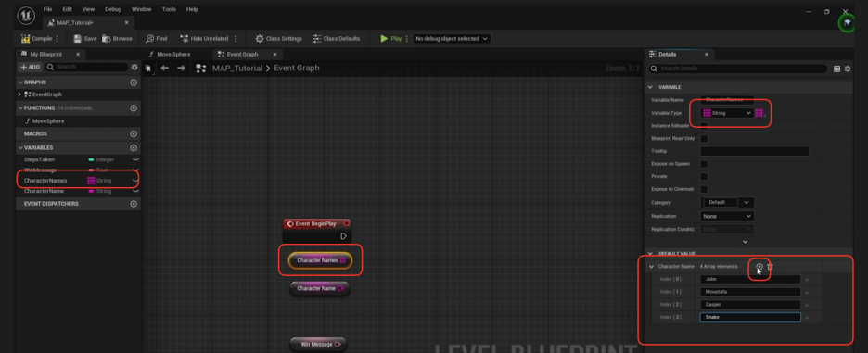This screenshot has height=353, width=868.
Task: Open the Tools menu
Action: (169, 9)
